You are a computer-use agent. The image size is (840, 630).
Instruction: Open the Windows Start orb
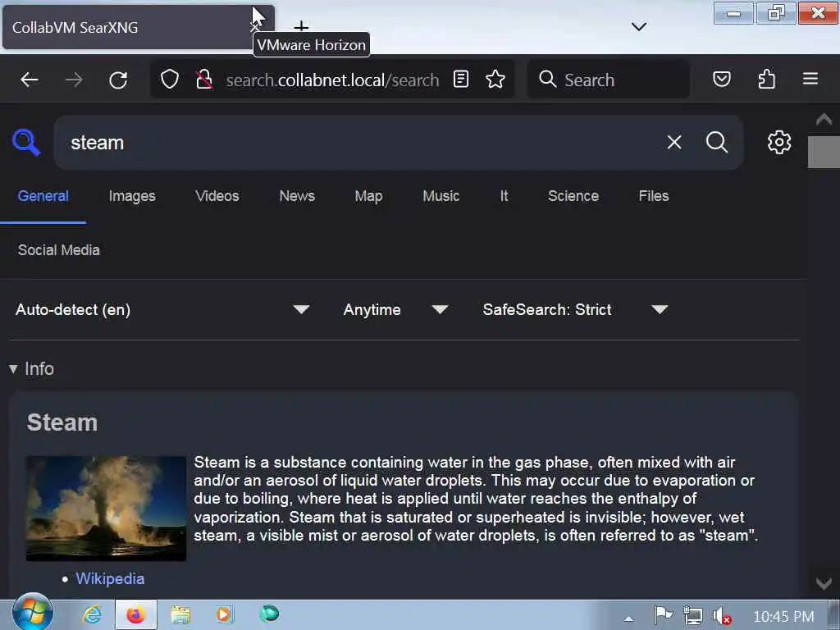pos(33,612)
